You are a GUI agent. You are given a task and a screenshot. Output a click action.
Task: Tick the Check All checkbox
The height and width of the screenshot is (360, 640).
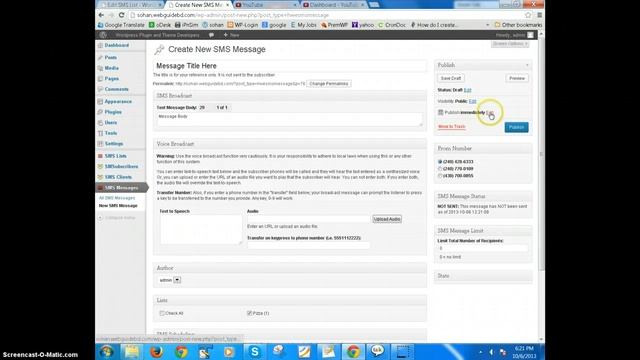click(x=162, y=313)
